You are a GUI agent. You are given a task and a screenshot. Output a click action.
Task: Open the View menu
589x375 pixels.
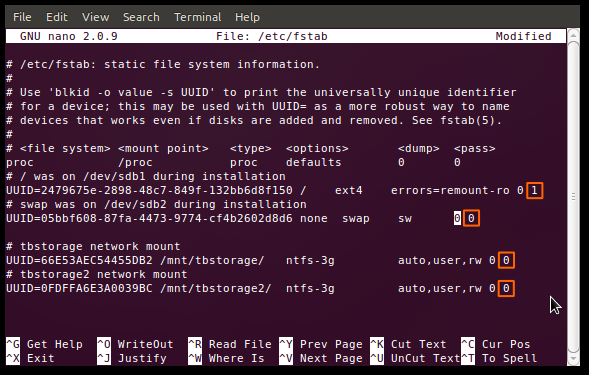[95, 17]
